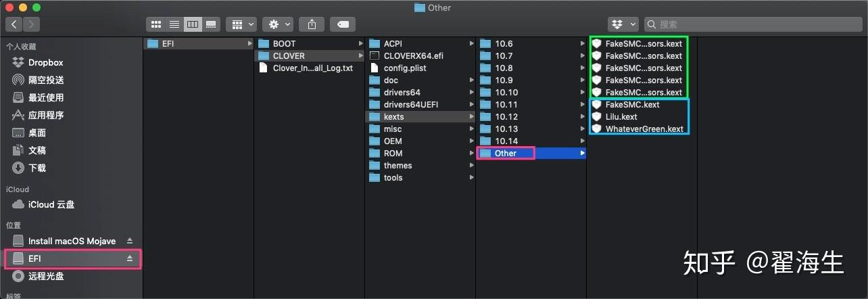Expand the 10.14 folder arrow
Viewport: 868px width, 299px height.
click(582, 141)
